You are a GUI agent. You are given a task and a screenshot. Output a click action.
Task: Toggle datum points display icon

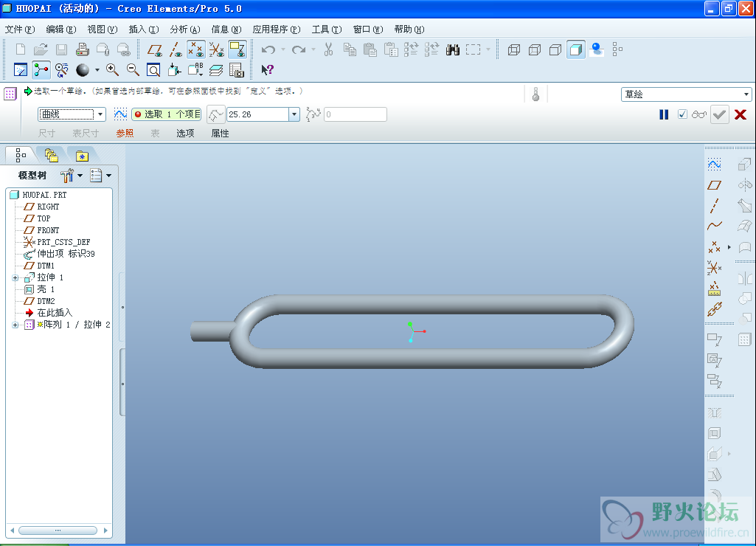[x=195, y=49]
